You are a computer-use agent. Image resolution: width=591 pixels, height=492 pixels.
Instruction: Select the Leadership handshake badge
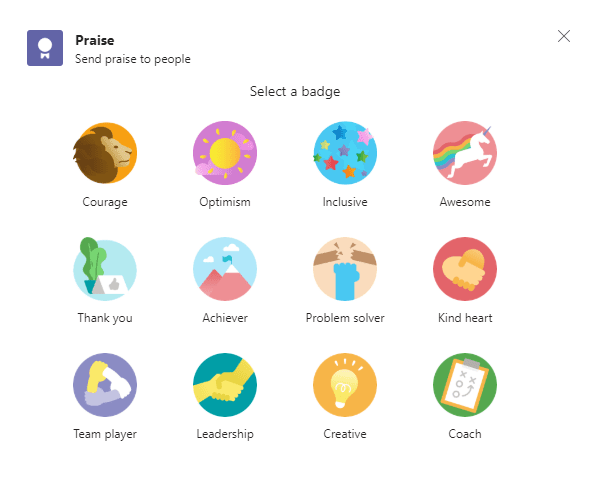pyautogui.click(x=225, y=385)
